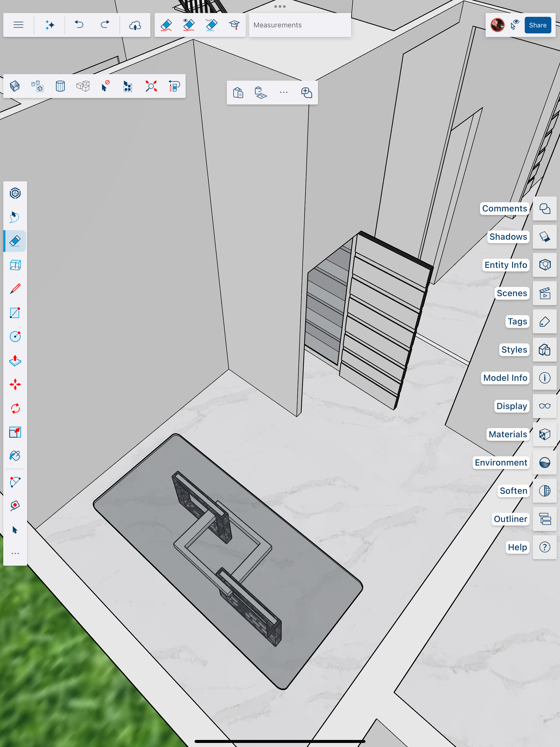This screenshot has height=747, width=560.
Task: Select the Move tool
Action: 15,384
